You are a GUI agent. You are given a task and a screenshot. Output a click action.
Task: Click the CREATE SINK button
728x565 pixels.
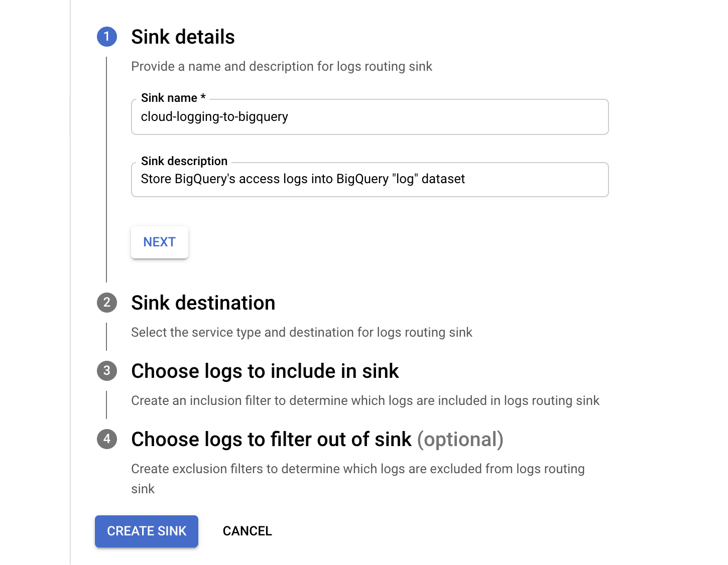(147, 531)
